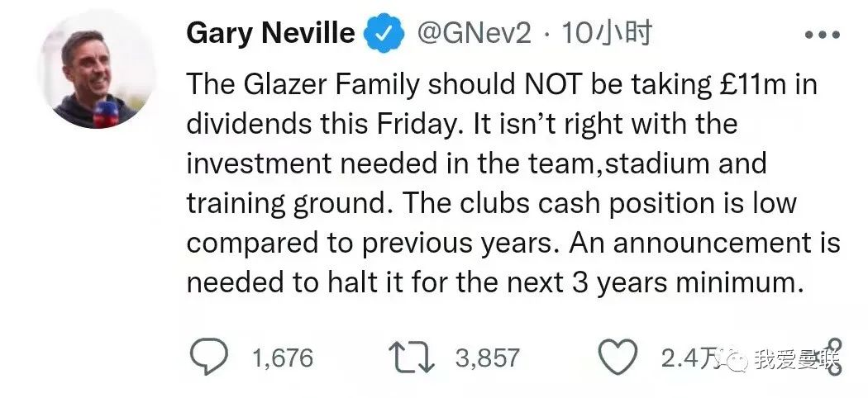
Task: Open Gary Neville's profile picture
Action: [x=98, y=73]
